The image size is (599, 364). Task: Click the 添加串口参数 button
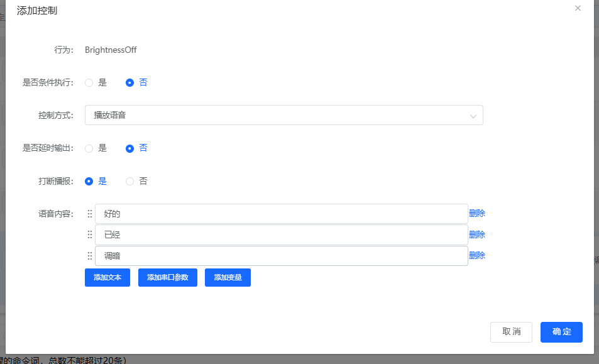pyautogui.click(x=167, y=277)
